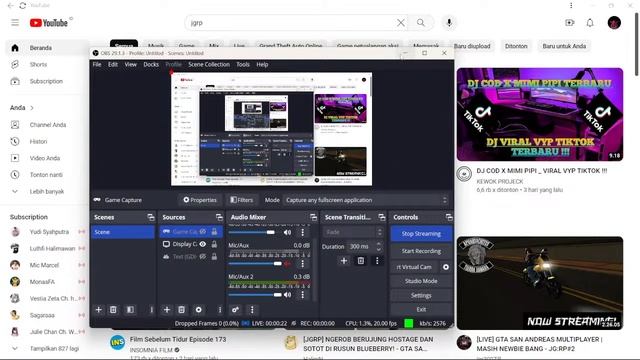Image resolution: width=640 pixels, height=360 pixels.
Task: Start YouTube voice search microphone
Action: [x=449, y=23]
